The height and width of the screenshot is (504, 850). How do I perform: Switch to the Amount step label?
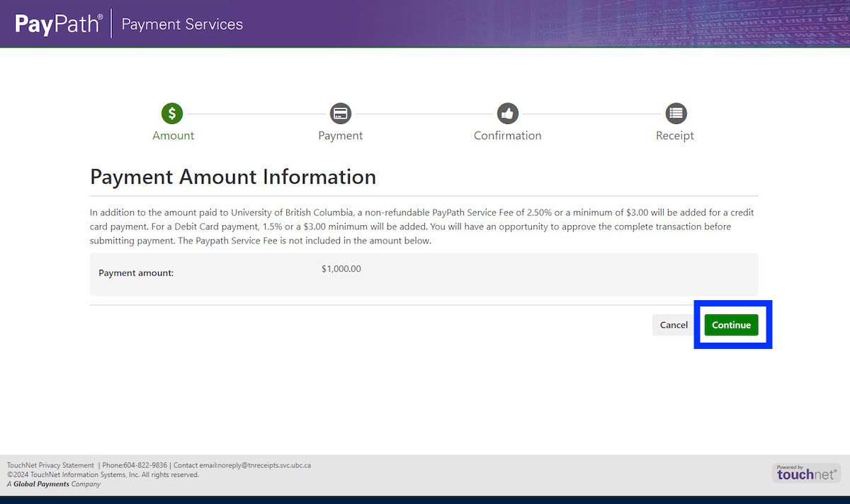pyautogui.click(x=173, y=135)
